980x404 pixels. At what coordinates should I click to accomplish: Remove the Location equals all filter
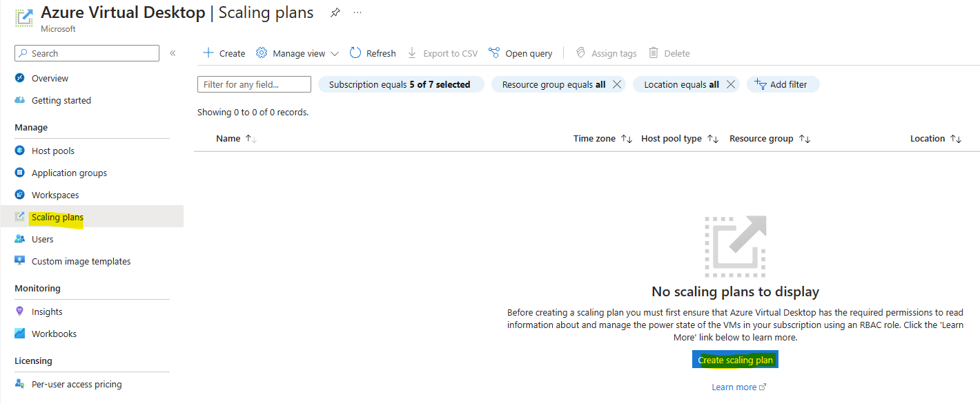730,84
